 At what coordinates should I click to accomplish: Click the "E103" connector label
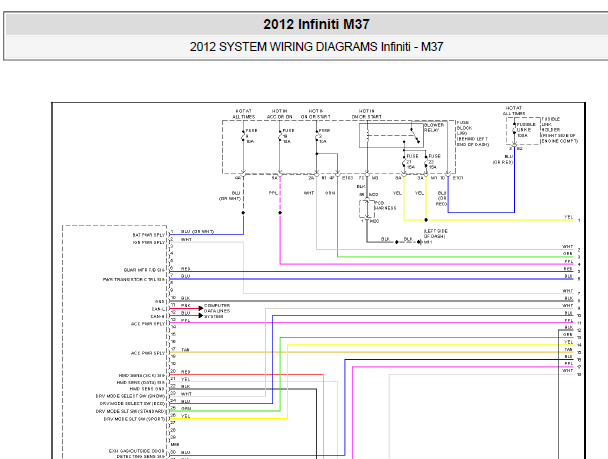(347, 178)
